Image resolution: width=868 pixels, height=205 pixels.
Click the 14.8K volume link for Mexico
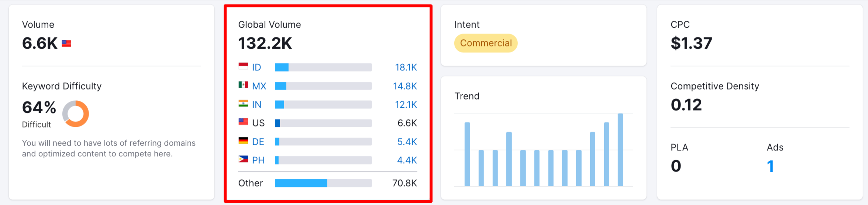[405, 86]
